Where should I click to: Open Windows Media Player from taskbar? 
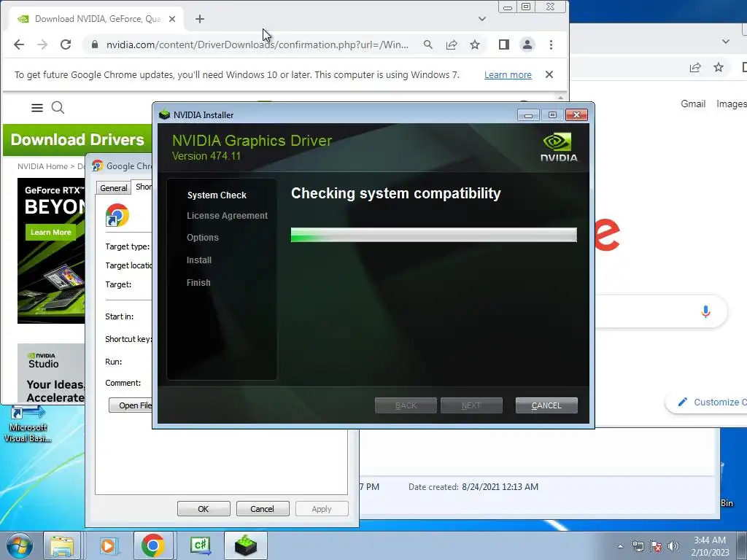click(108, 545)
